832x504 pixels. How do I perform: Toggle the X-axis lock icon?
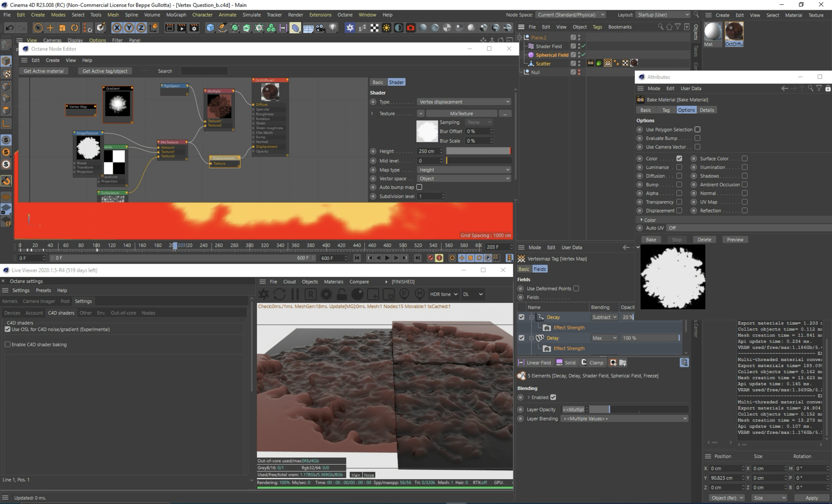117,28
